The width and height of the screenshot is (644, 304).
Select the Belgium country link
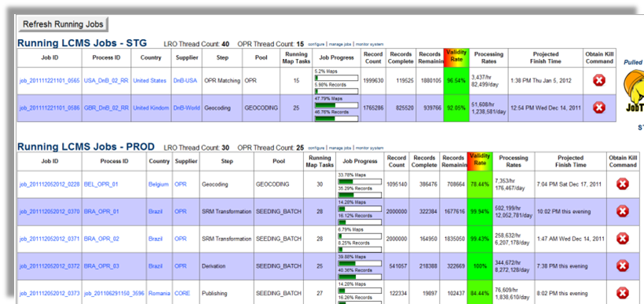pyautogui.click(x=159, y=185)
